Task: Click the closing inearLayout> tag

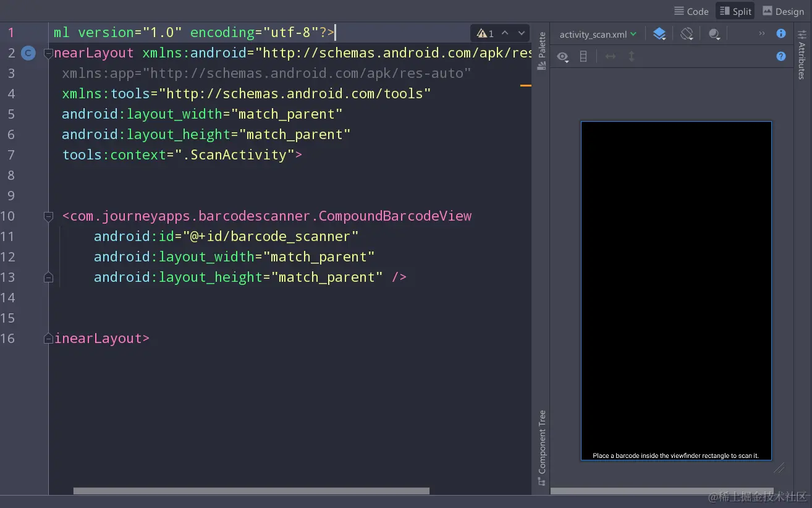Action: pyautogui.click(x=102, y=339)
